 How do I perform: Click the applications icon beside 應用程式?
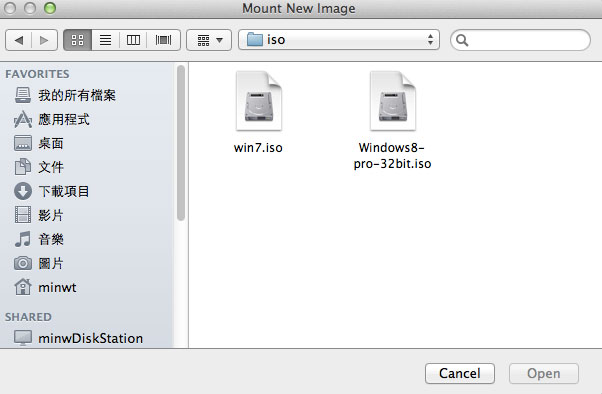coord(23,119)
